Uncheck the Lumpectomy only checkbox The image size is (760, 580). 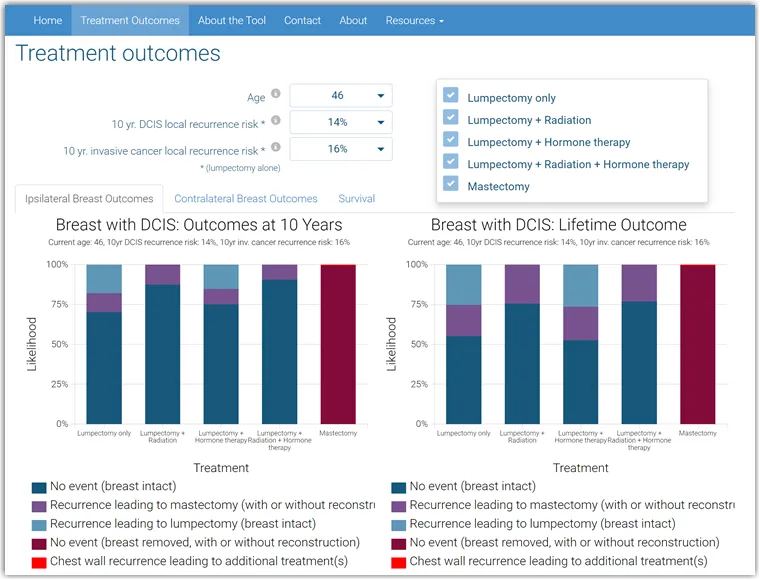click(451, 96)
